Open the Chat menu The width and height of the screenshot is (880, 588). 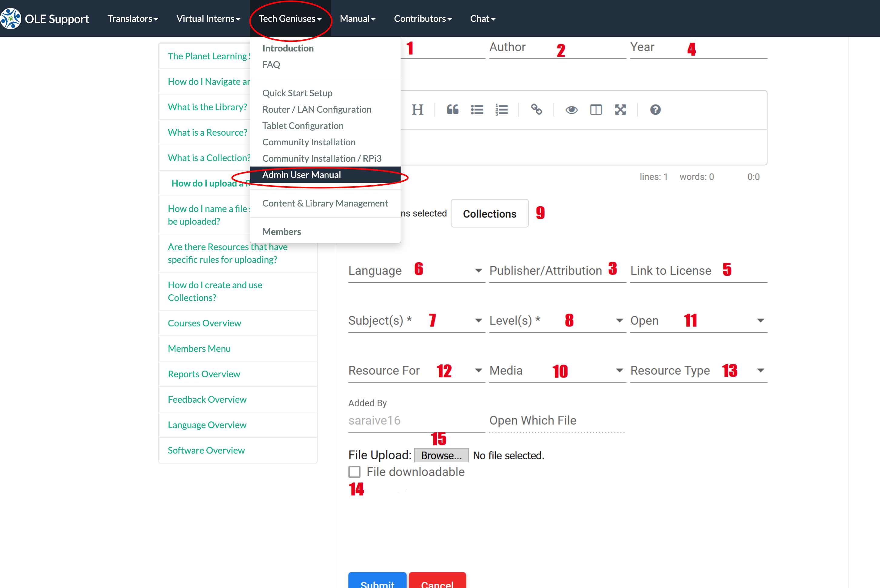pyautogui.click(x=483, y=18)
